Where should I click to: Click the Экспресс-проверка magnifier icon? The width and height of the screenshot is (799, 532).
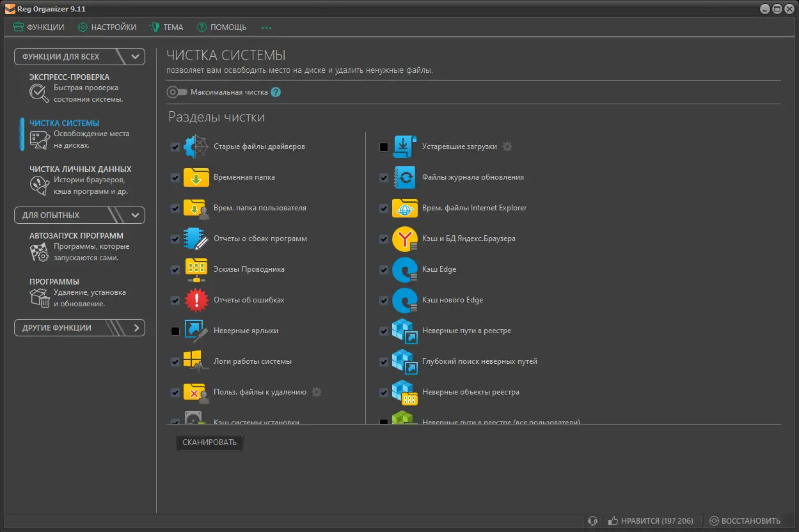point(39,94)
